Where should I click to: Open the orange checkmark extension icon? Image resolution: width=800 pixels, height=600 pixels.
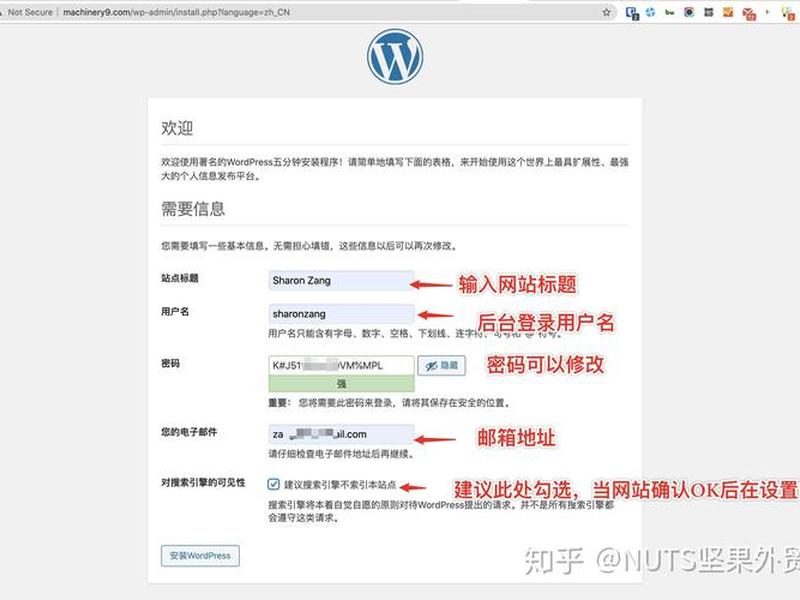coord(728,12)
